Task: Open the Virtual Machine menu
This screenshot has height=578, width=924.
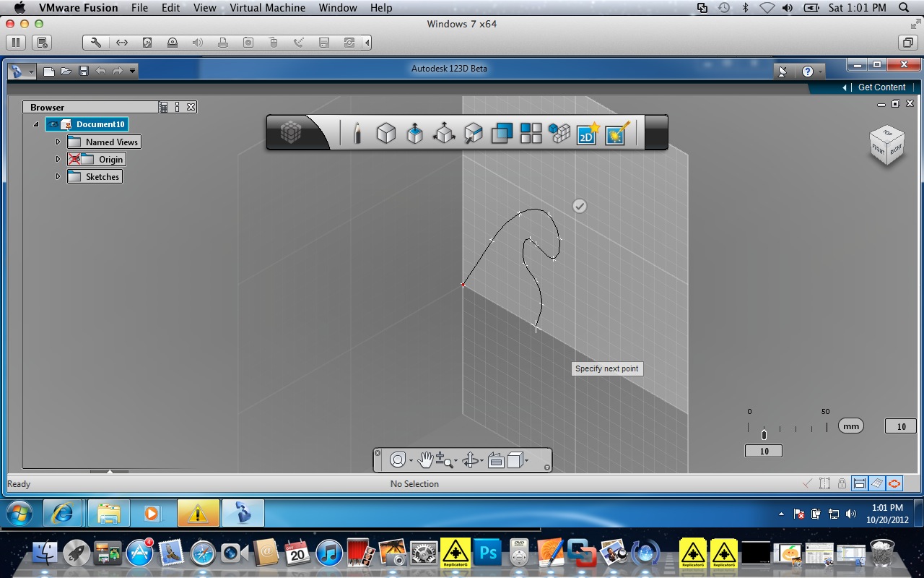Action: [x=268, y=8]
